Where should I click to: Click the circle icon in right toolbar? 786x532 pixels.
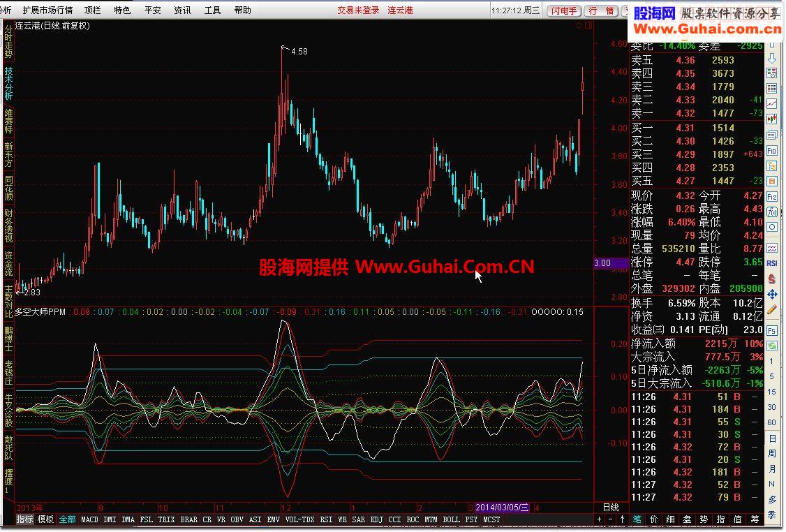(772, 227)
